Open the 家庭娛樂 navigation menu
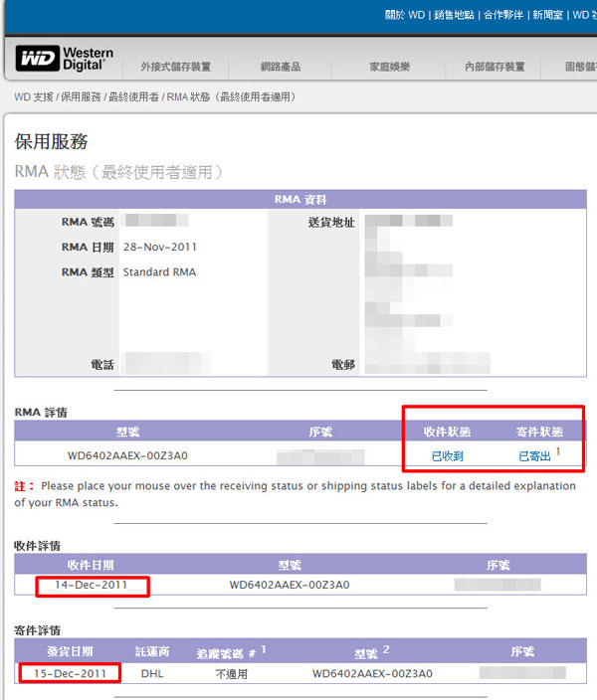 pyautogui.click(x=389, y=67)
